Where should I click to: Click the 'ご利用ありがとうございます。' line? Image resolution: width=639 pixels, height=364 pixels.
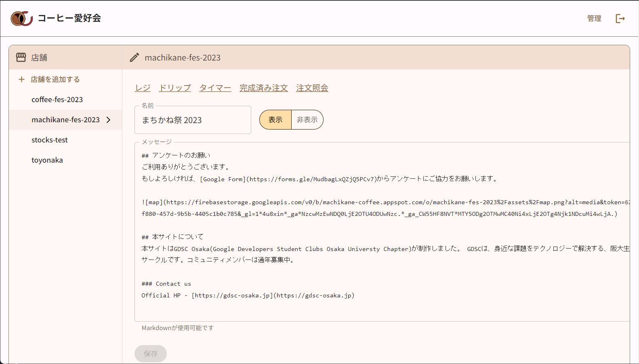[x=187, y=167]
